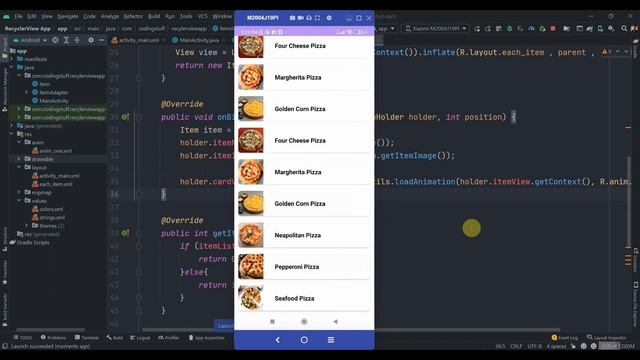The height and width of the screenshot is (360, 640).
Task: Click the Back arrow in blue navigation bar
Action: (278, 340)
